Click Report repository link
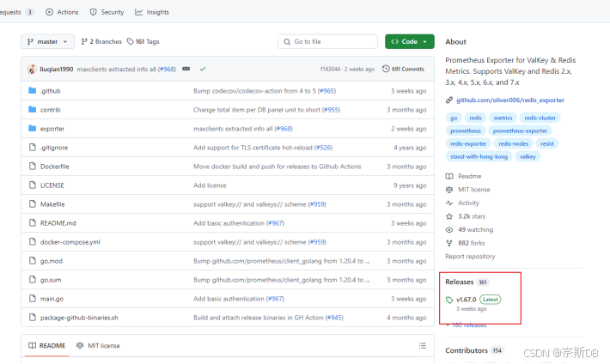Screen dimensions: 610x364 coord(470,257)
